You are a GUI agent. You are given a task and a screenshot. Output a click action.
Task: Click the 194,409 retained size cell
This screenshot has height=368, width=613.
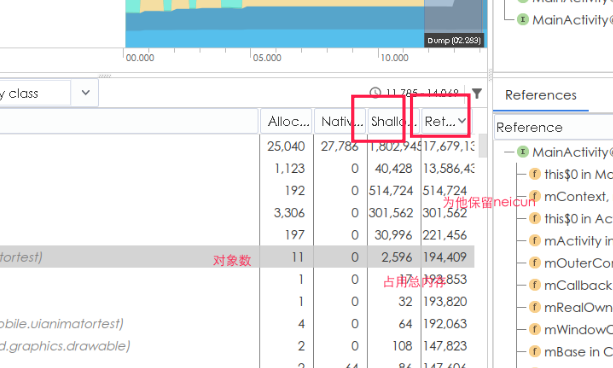click(445, 257)
